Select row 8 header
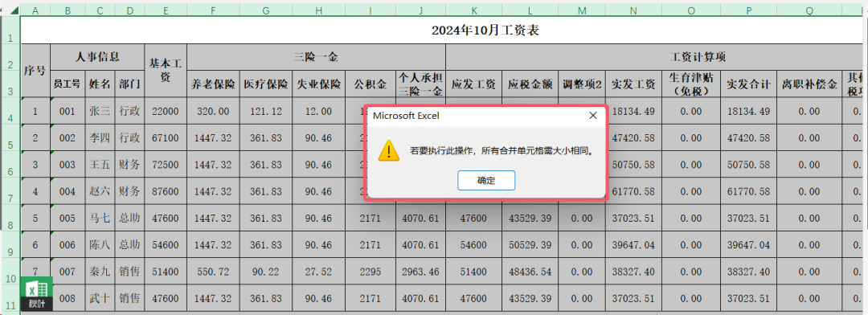868x315 pixels. (10, 218)
